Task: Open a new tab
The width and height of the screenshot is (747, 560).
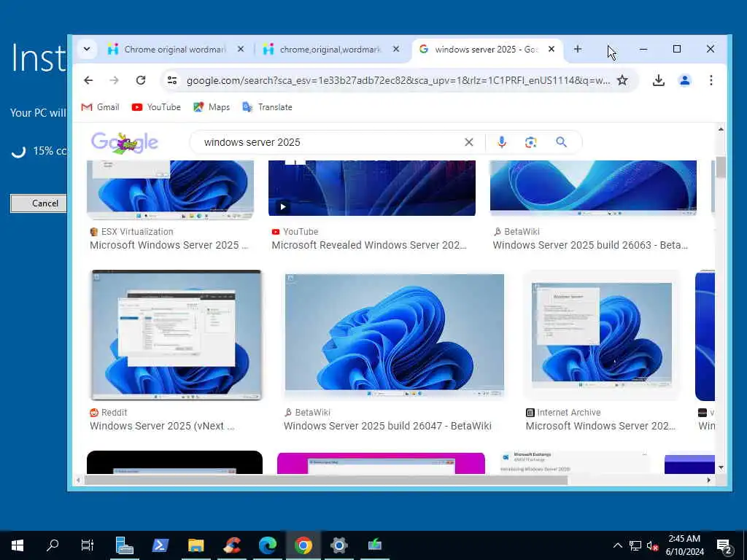Action: coord(578,49)
